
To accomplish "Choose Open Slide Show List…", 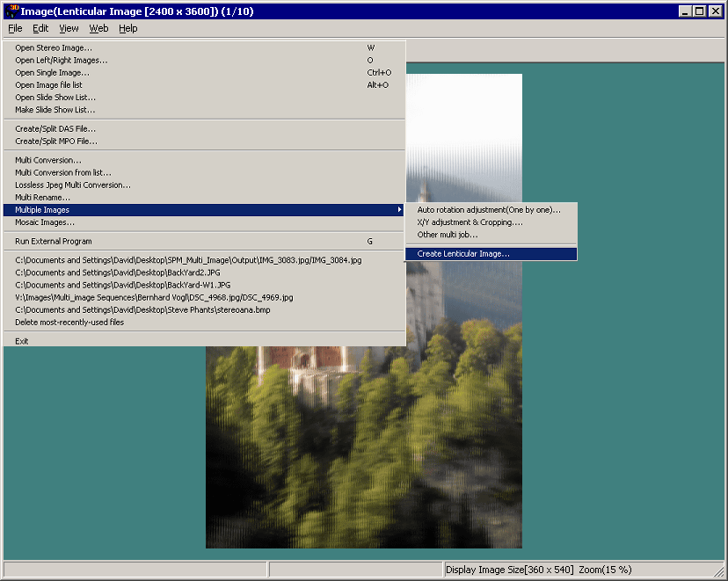I will (x=204, y=98).
